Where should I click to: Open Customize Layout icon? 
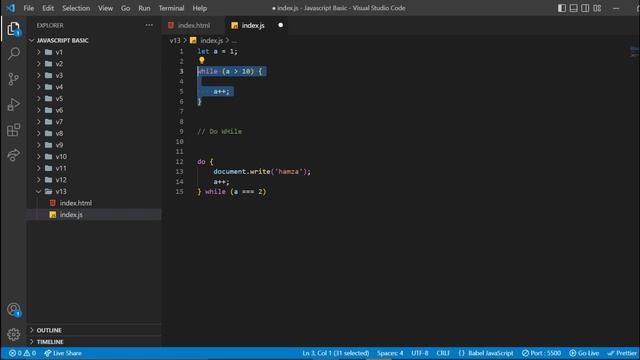(x=597, y=8)
